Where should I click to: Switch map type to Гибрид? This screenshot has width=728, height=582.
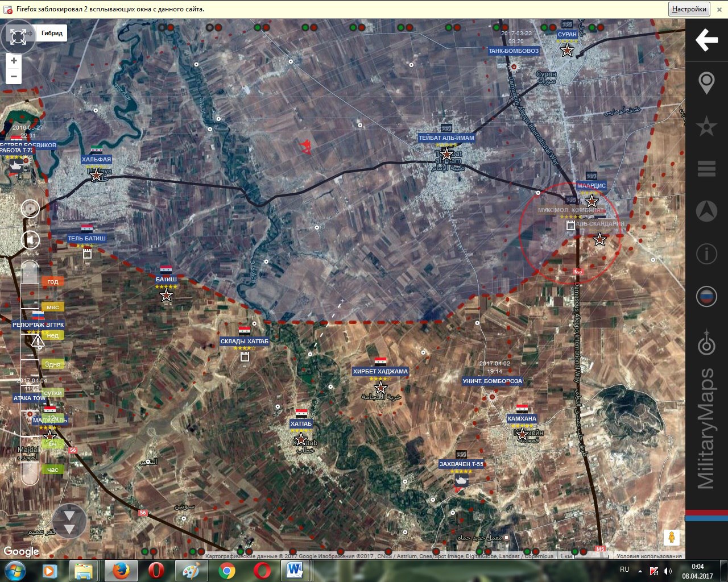coord(52,33)
